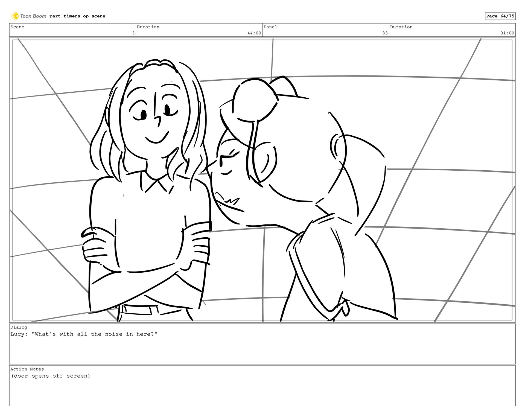Screen dimensions: 525x420
Task: Select the panel number 33
Action: pyautogui.click(x=385, y=33)
